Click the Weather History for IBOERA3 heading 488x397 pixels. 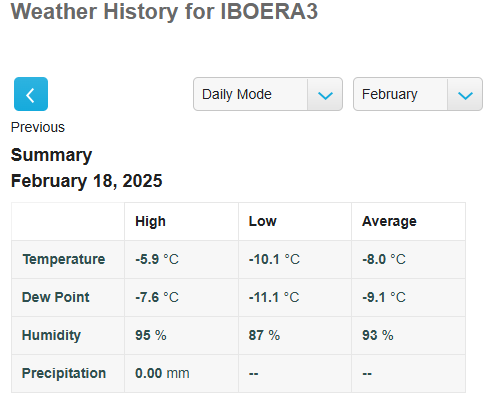[164, 11]
